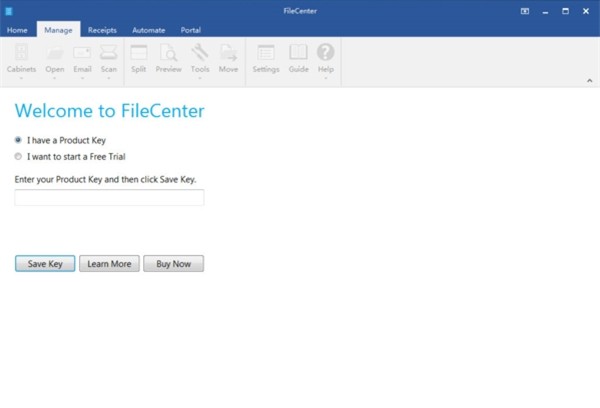Screen dimensions: 600x408
Task: Expand the Open dropdown arrow
Action: pos(55,78)
